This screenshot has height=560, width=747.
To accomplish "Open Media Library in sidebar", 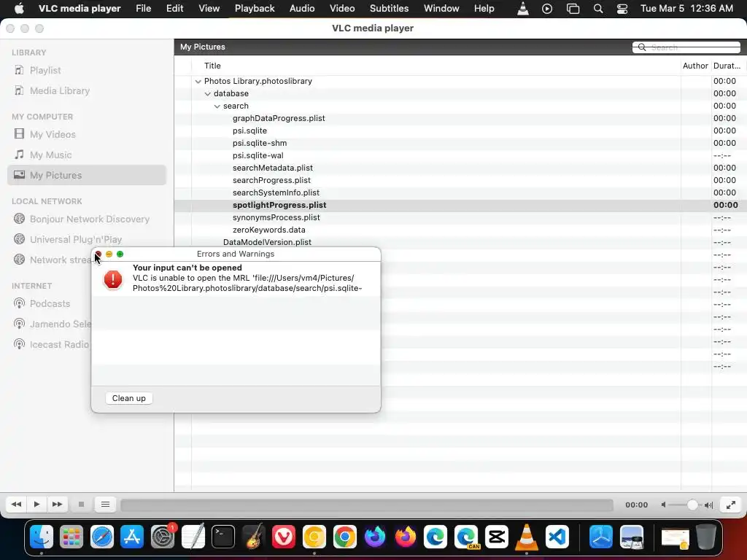I will point(60,91).
